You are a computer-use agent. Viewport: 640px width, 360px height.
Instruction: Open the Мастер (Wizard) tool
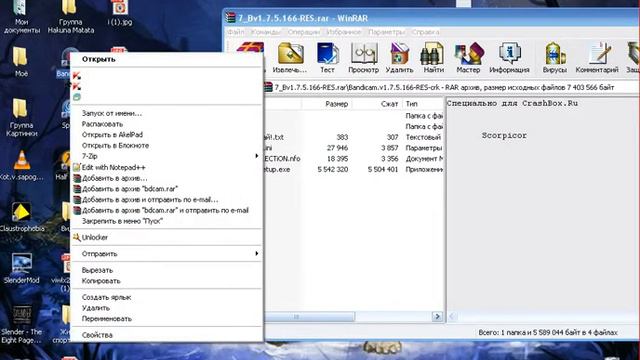click(468, 57)
